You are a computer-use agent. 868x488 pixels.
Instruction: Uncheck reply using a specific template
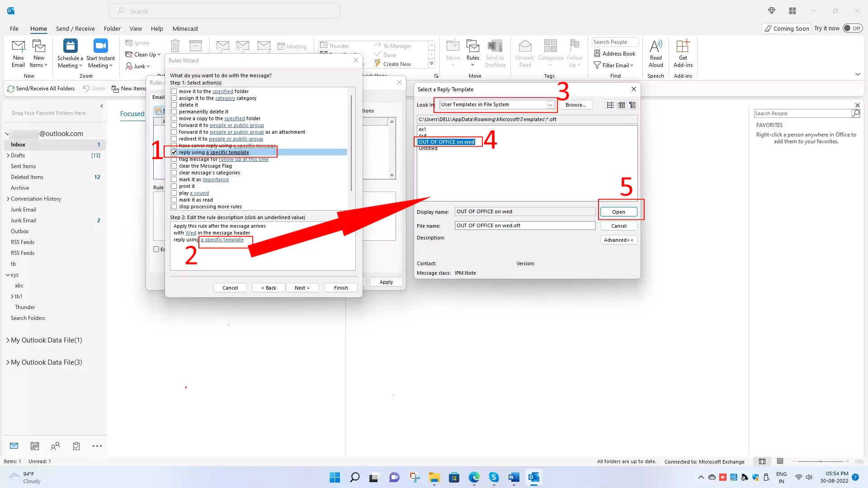tap(174, 152)
